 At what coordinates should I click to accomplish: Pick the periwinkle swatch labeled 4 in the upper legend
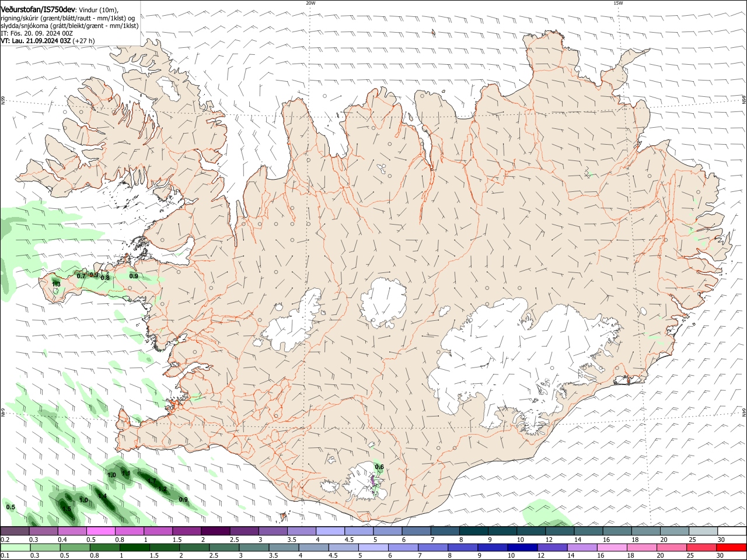pyautogui.click(x=330, y=531)
